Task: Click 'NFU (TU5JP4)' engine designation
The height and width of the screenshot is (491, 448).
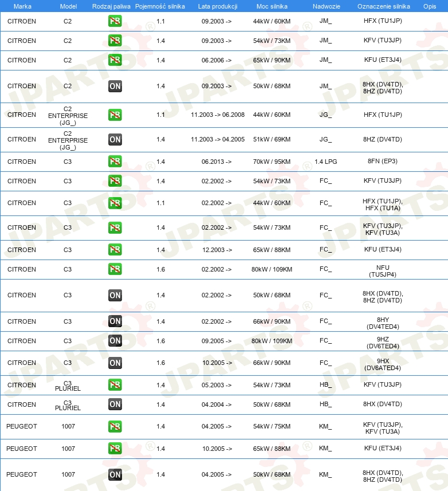Action: click(x=383, y=271)
